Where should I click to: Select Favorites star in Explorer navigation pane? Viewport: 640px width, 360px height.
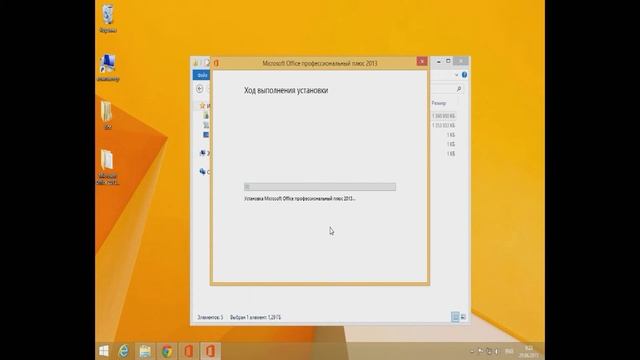(x=202, y=106)
